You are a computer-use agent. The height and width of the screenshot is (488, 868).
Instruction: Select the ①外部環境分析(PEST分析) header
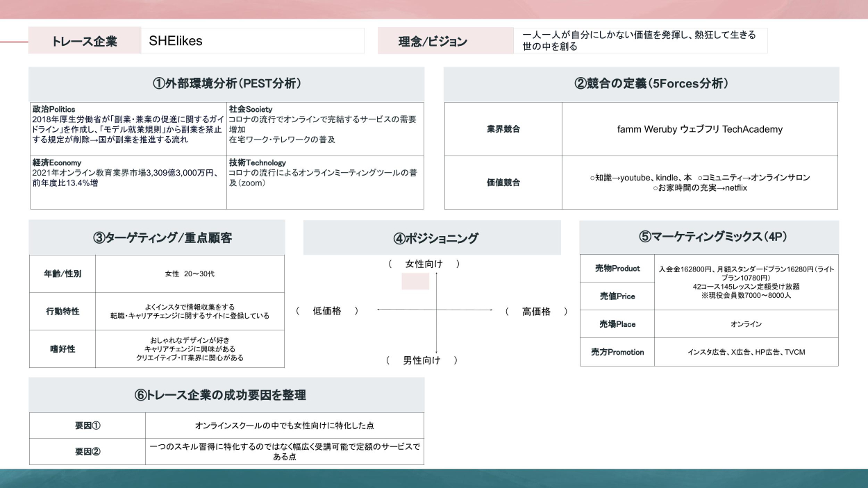[226, 84]
